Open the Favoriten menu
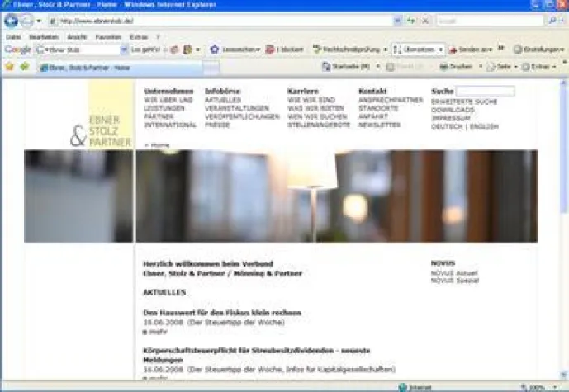Image resolution: width=569 pixels, height=392 pixels. point(108,37)
